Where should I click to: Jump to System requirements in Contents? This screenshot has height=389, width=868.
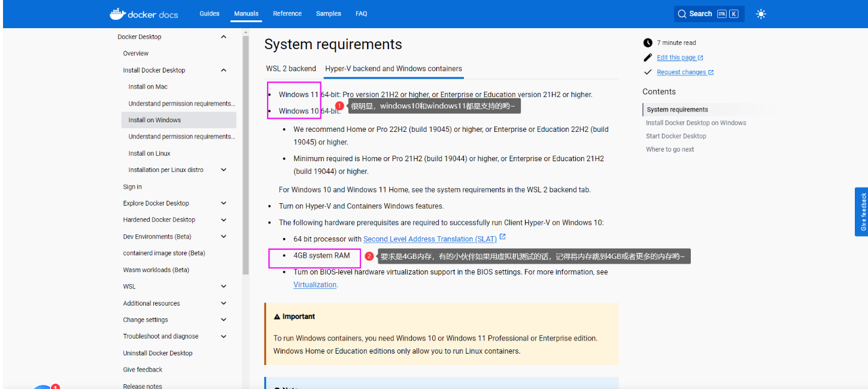pos(677,110)
